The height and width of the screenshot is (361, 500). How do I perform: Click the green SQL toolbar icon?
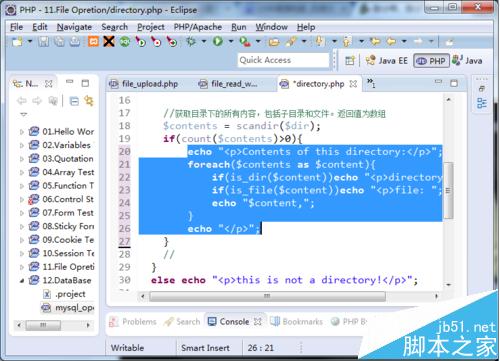click(125, 42)
